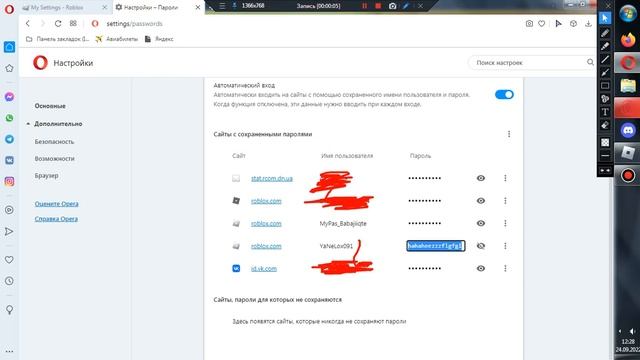The height and width of the screenshot is (360, 640).
Task: Open Основные settings section
Action: tap(50, 106)
